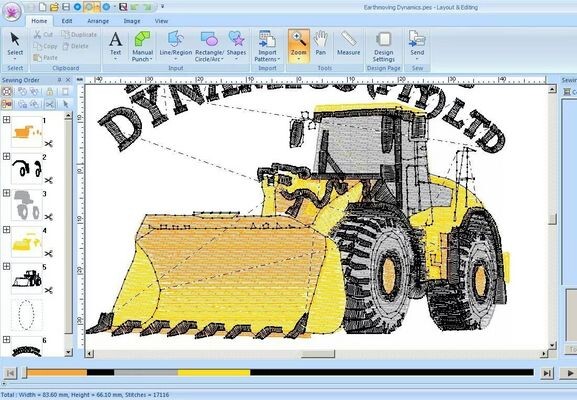The width and height of the screenshot is (577, 400).
Task: Pick the Measure tool
Action: coord(348,43)
